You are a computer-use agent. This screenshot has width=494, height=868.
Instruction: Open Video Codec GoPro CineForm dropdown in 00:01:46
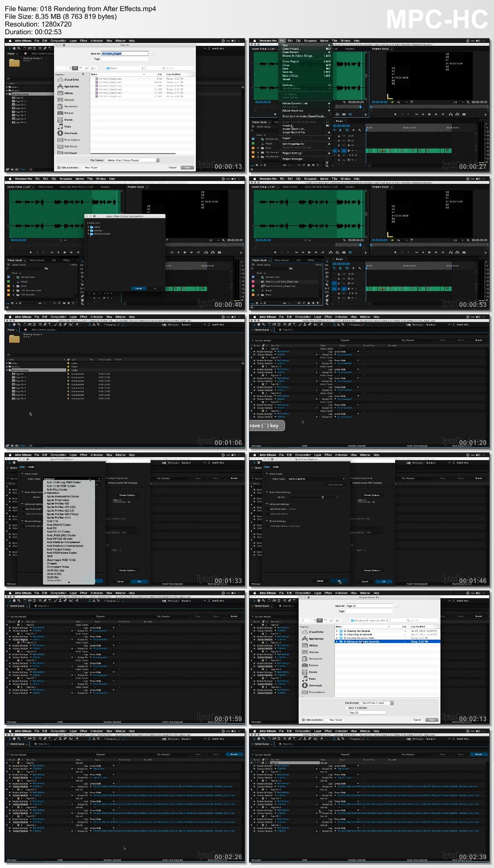point(316,479)
